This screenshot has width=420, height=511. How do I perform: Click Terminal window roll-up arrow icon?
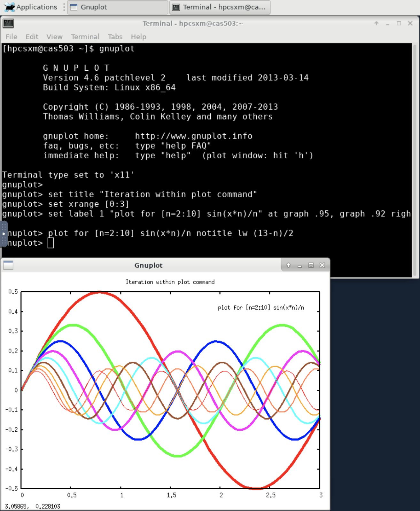point(377,23)
